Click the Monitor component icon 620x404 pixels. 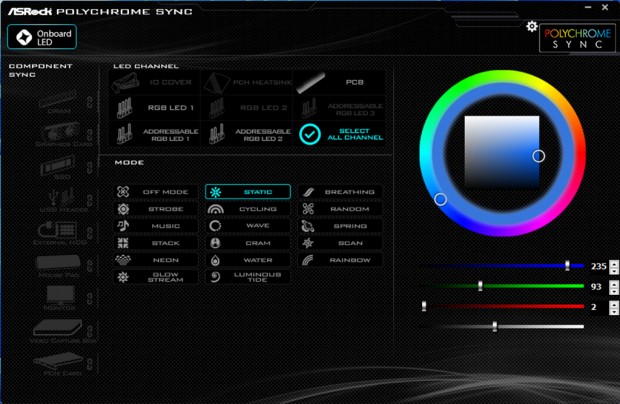click(60, 295)
